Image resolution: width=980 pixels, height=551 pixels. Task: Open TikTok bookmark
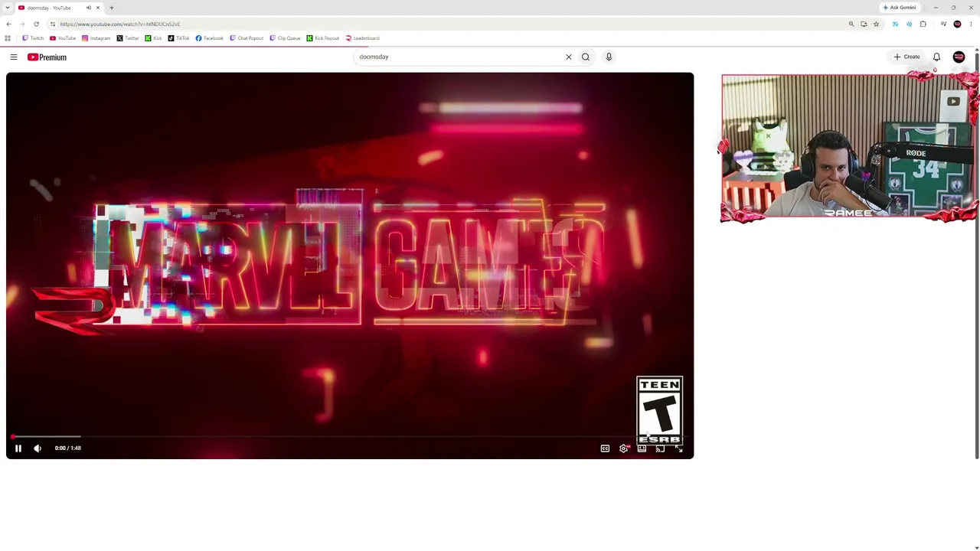[178, 38]
